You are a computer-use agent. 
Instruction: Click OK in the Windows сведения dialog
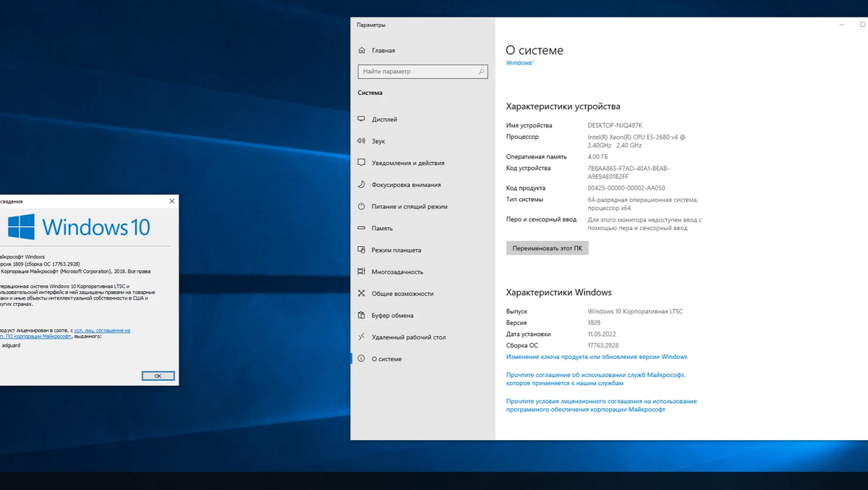(x=158, y=376)
